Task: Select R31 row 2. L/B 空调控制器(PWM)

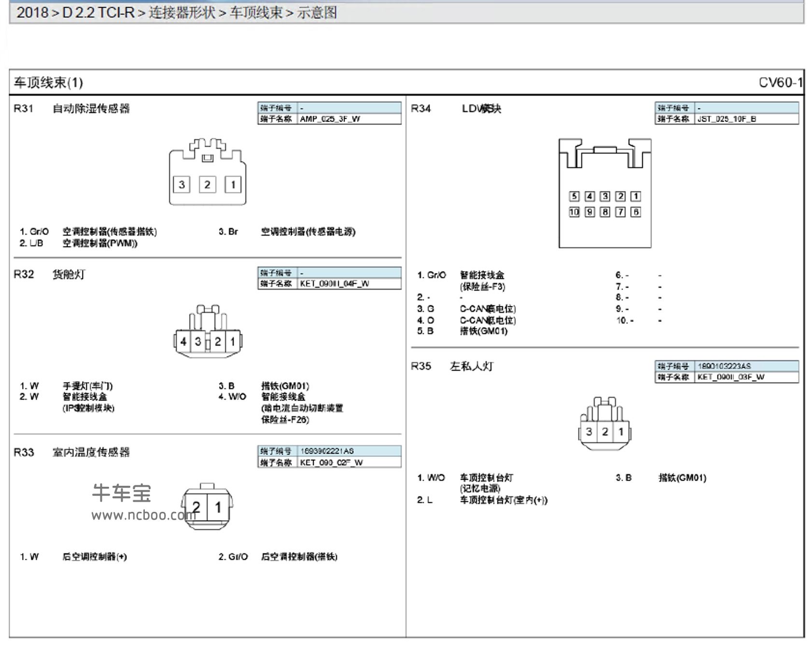Action: (x=79, y=243)
